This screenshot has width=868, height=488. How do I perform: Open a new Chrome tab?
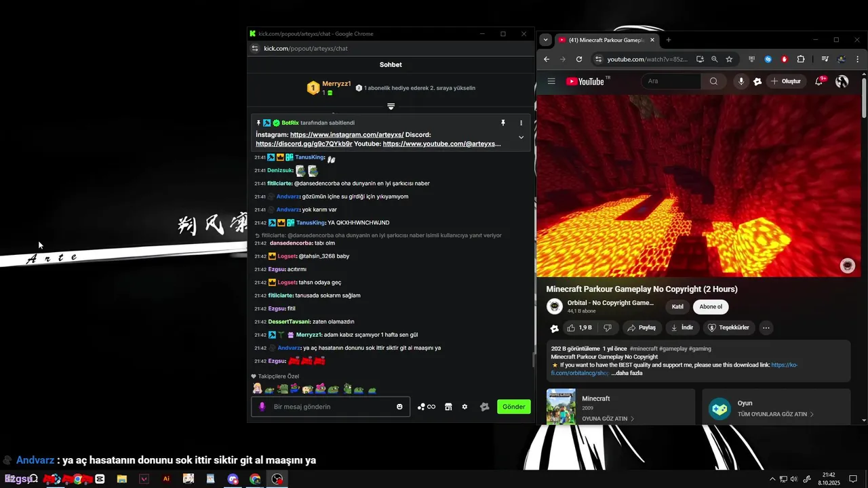click(x=668, y=40)
